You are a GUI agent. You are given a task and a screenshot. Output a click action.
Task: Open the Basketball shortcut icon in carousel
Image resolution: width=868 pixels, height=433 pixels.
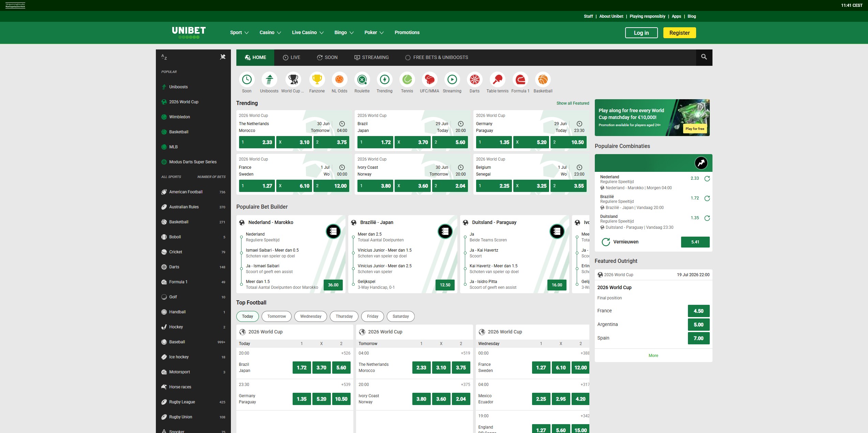543,79
